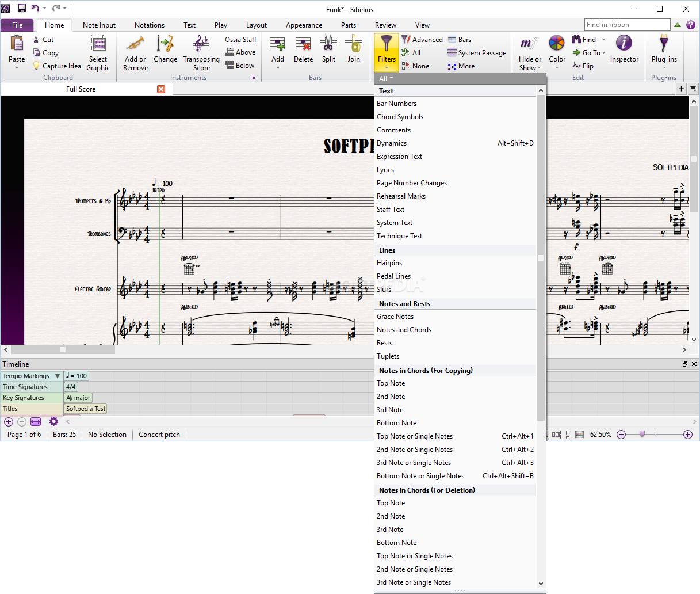Select Chord Symbols filter
This screenshot has width=700, height=594.
pyautogui.click(x=455, y=117)
